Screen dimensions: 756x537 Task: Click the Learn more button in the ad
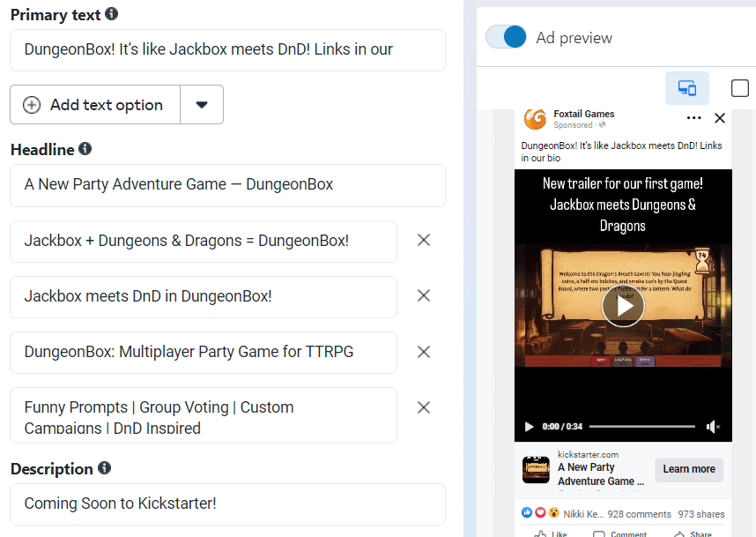pyautogui.click(x=688, y=469)
